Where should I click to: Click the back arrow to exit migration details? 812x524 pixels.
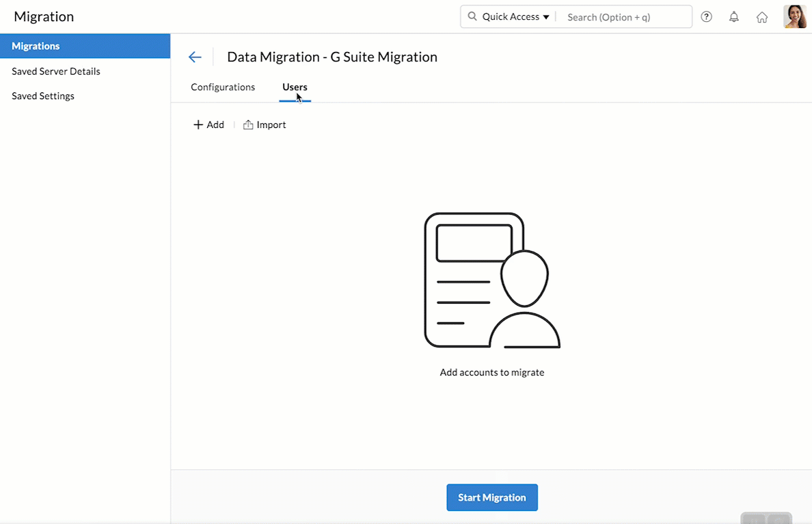coord(195,57)
